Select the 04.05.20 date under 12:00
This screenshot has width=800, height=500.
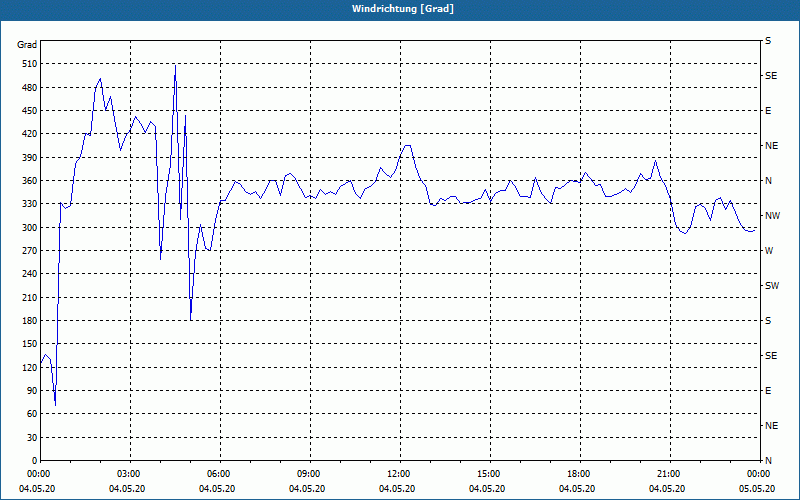[396, 489]
